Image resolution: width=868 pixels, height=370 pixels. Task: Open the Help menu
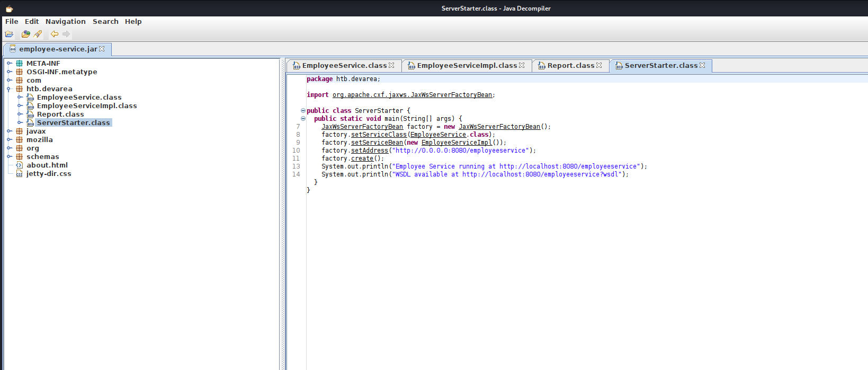coord(133,22)
